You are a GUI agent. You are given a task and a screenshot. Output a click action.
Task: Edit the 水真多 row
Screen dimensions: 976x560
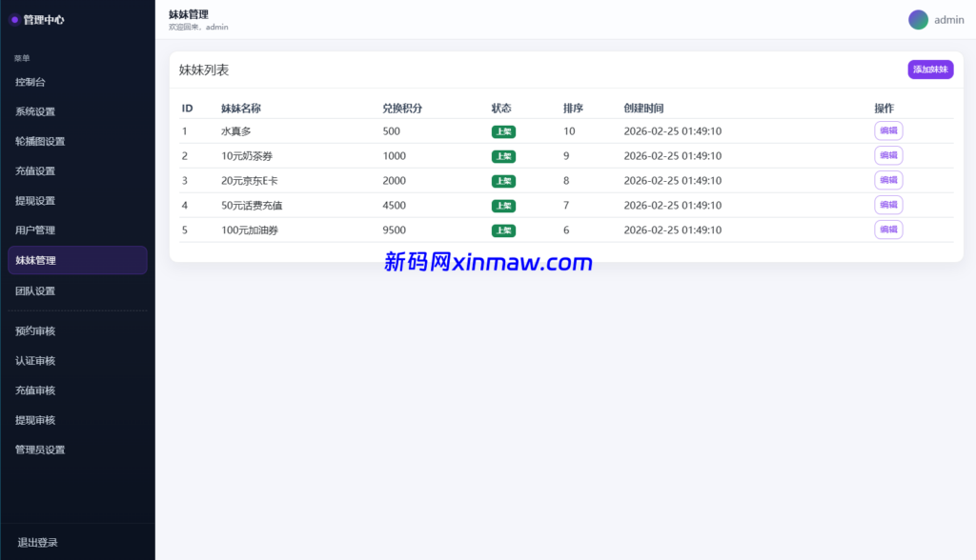pyautogui.click(x=888, y=130)
